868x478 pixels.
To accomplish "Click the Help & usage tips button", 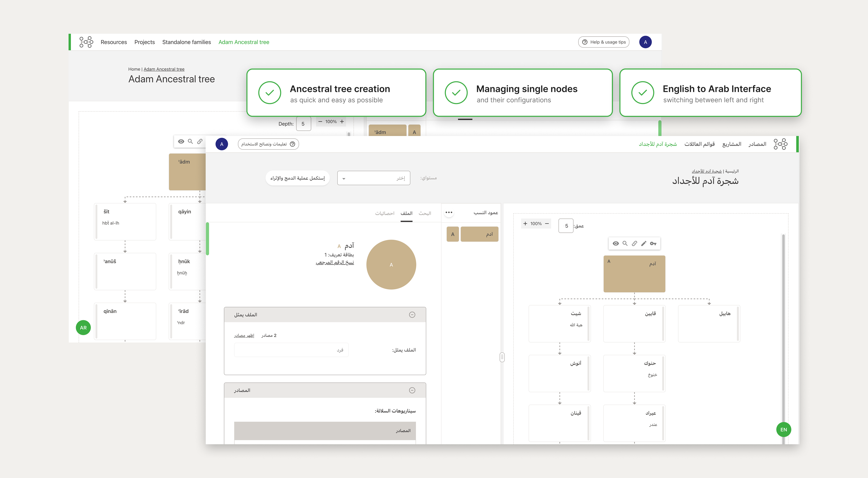I will [603, 42].
